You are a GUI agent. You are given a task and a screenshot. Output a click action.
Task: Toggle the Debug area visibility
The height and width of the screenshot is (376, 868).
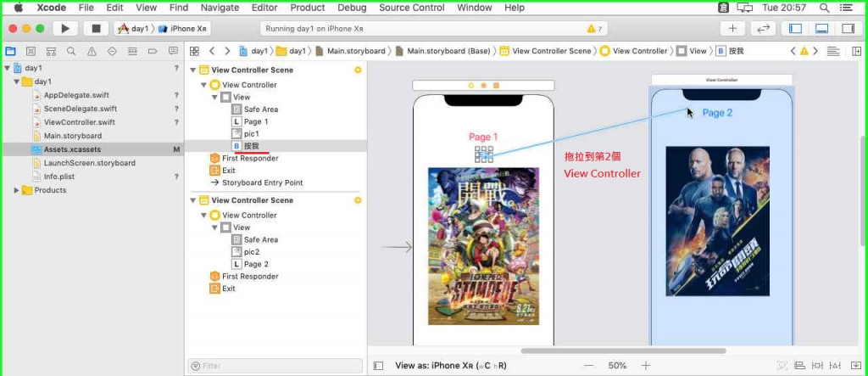click(x=821, y=28)
